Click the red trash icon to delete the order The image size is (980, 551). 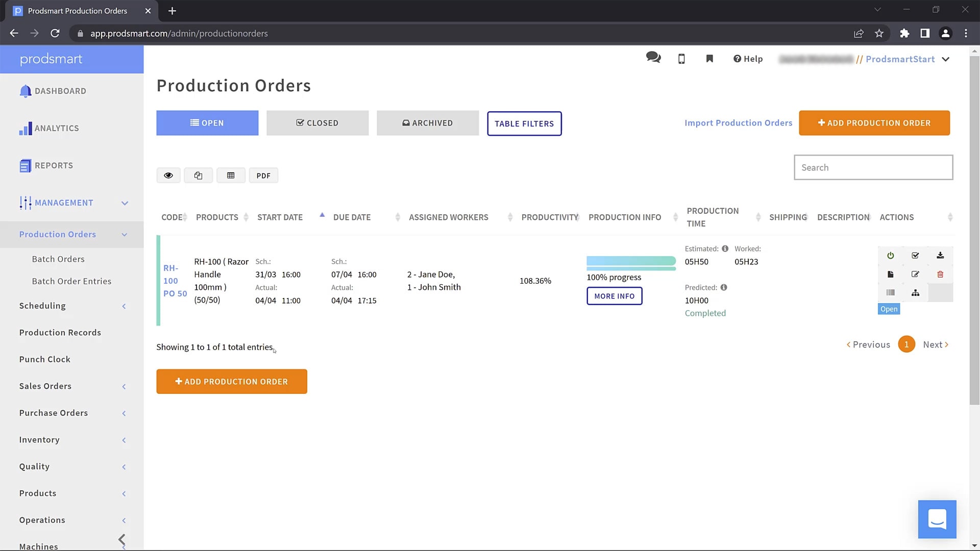(x=940, y=274)
